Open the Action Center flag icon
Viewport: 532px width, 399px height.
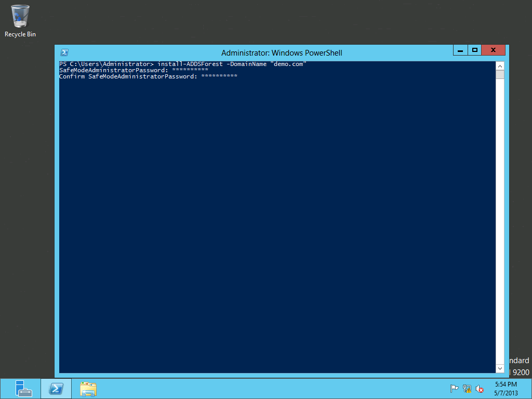point(454,389)
